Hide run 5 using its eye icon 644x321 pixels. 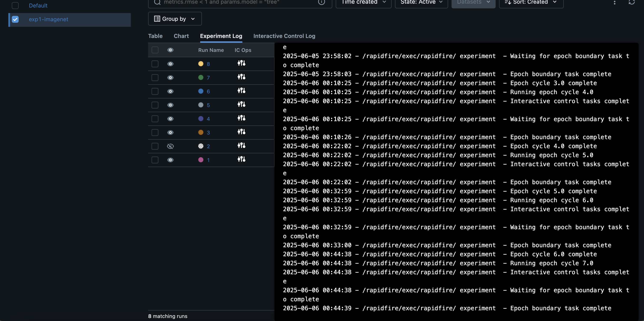pos(170,105)
